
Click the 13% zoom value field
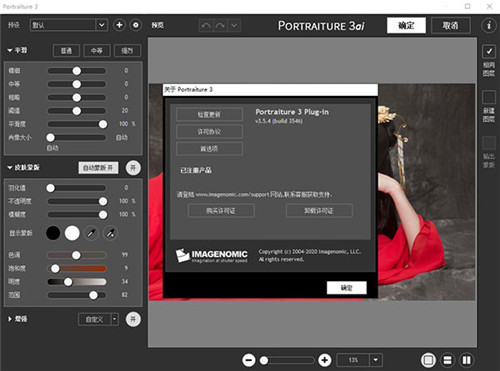pyautogui.click(x=353, y=360)
